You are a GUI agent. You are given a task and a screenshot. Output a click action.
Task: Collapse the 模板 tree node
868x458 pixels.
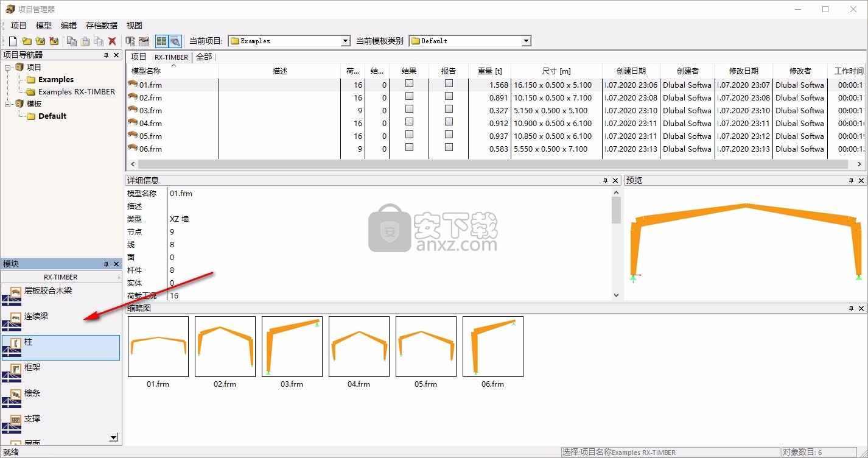8,104
